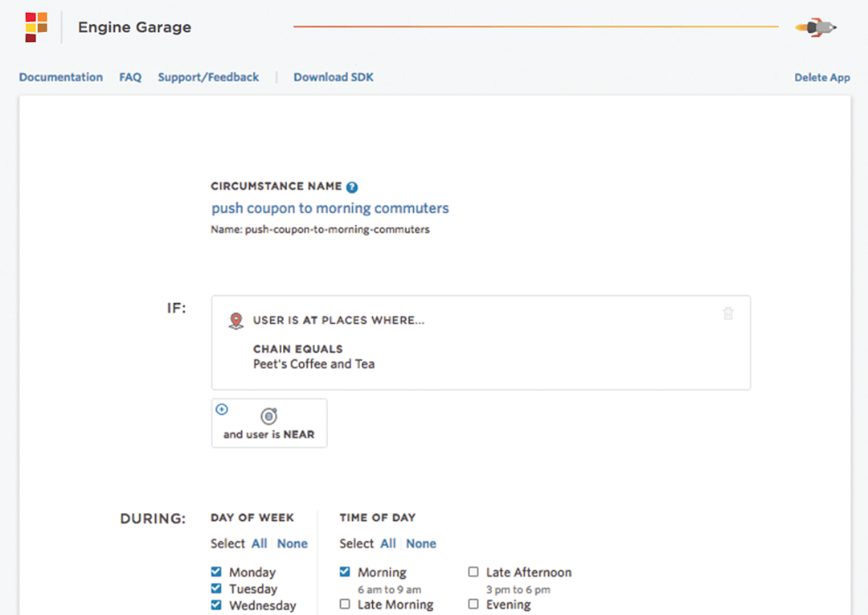The width and height of the screenshot is (868, 615).
Task: Check the Evening time option
Action: (473, 604)
